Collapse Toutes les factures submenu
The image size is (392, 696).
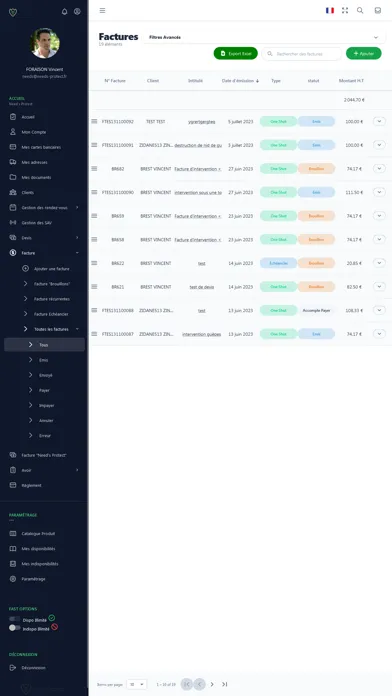[x=44, y=329]
